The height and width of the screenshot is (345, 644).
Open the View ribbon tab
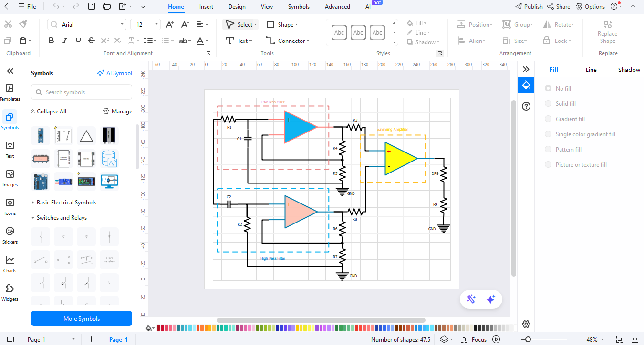pos(267,7)
